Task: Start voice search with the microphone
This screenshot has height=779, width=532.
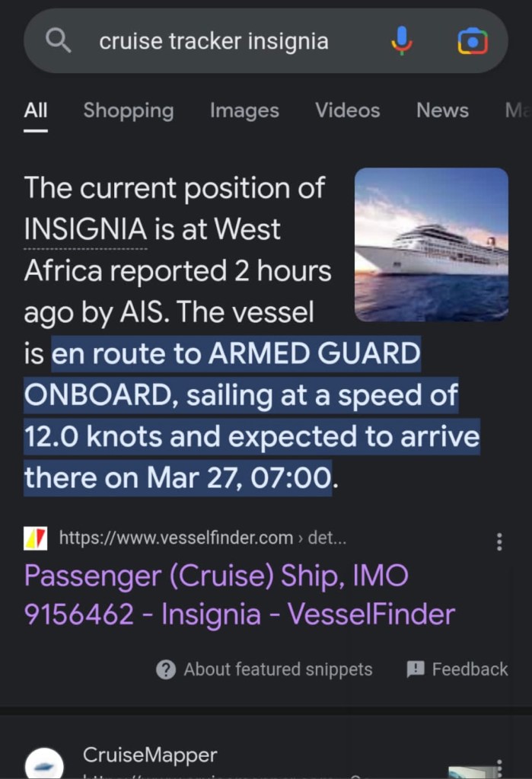Action: tap(402, 41)
